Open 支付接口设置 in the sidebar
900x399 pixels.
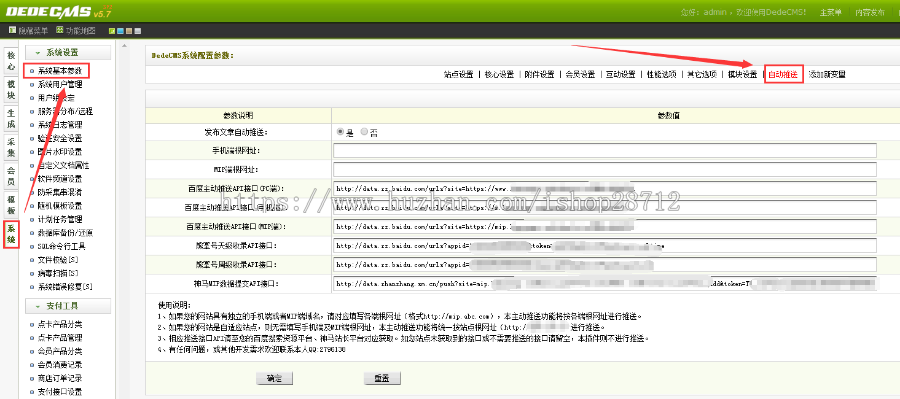[60, 392]
